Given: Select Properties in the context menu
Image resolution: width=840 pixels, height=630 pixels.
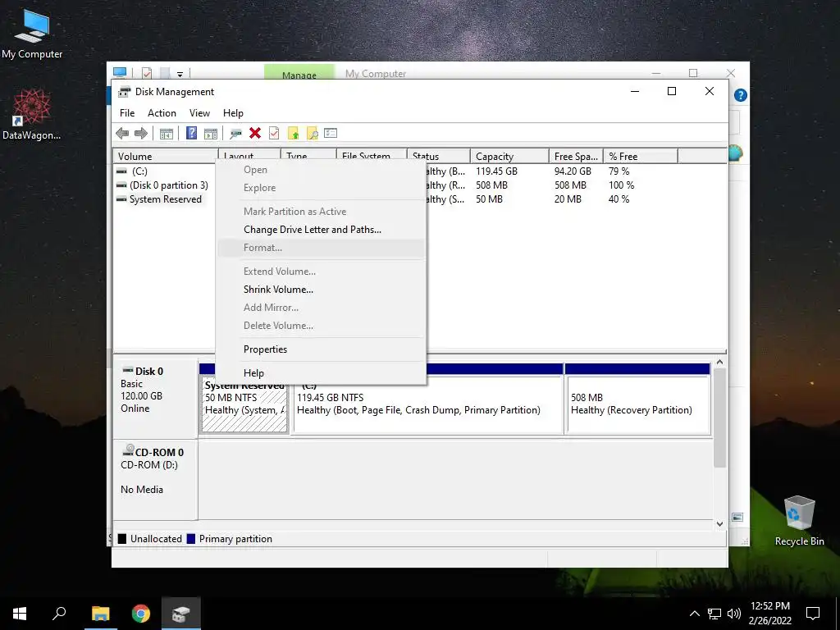Looking at the screenshot, I should [x=321, y=349].
